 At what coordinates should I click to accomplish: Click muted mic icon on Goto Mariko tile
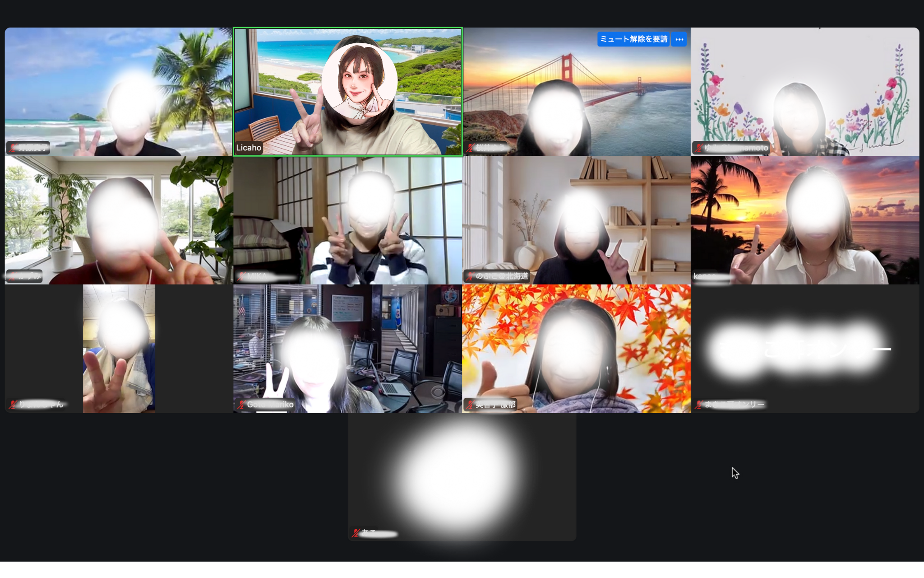point(241,405)
